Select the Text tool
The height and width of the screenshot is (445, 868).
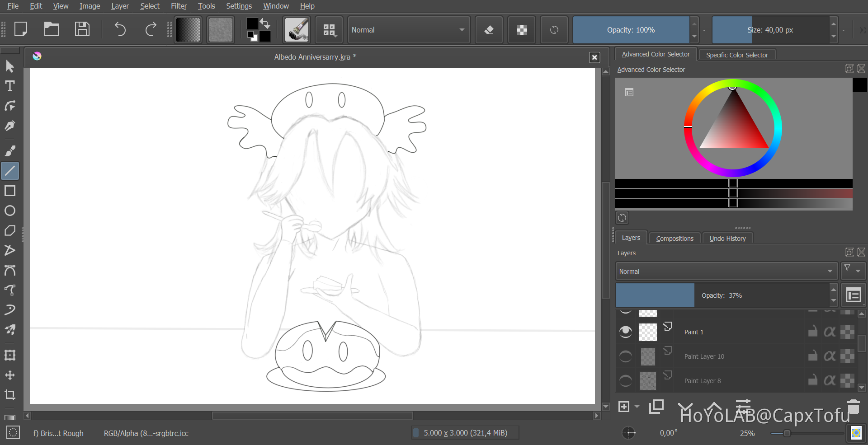coord(10,86)
